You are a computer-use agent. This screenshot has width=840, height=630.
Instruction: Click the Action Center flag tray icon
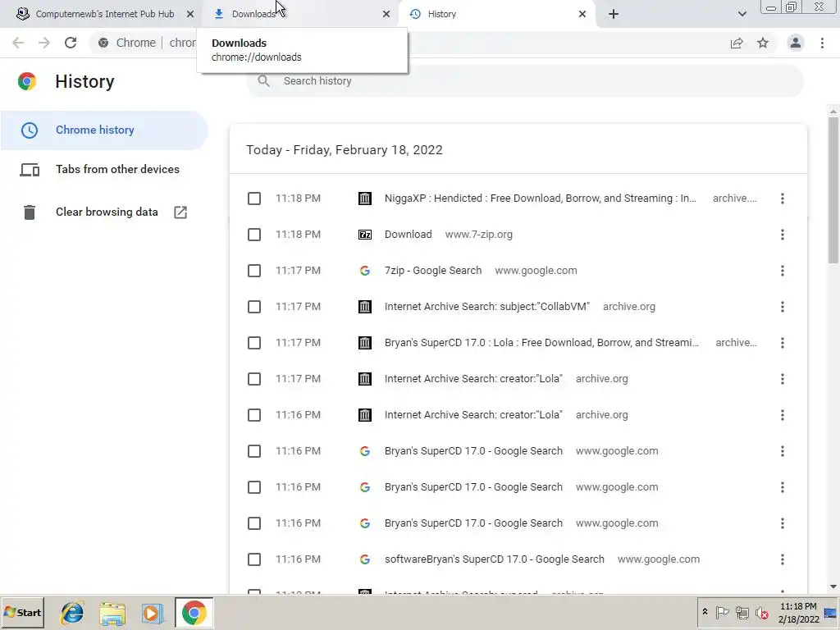coord(722,612)
